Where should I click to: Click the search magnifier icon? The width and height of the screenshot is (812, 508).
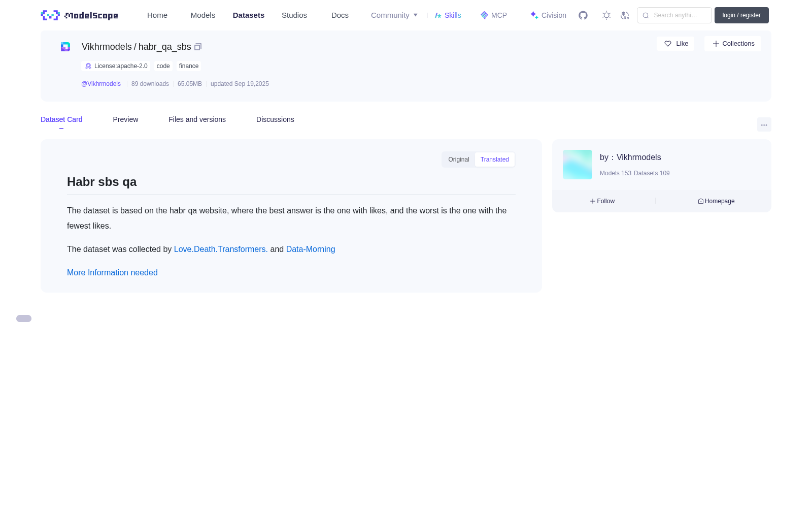pyautogui.click(x=646, y=15)
